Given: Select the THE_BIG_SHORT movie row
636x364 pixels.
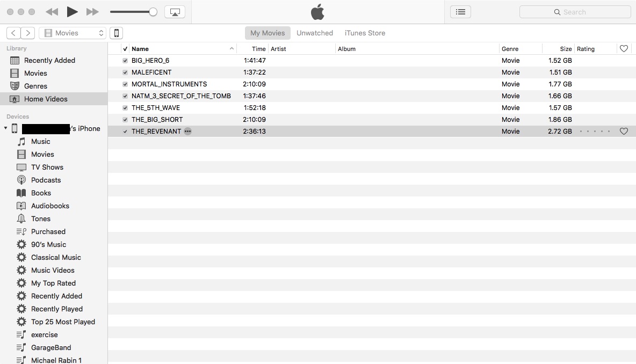Looking at the screenshot, I should (x=372, y=120).
